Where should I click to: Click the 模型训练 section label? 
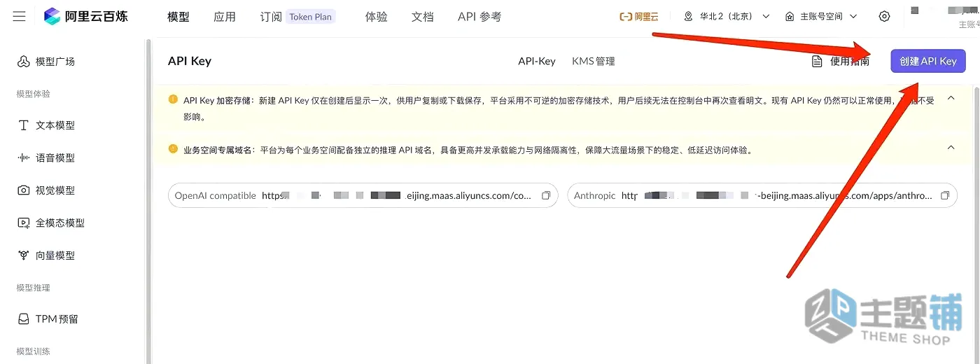pyautogui.click(x=34, y=351)
